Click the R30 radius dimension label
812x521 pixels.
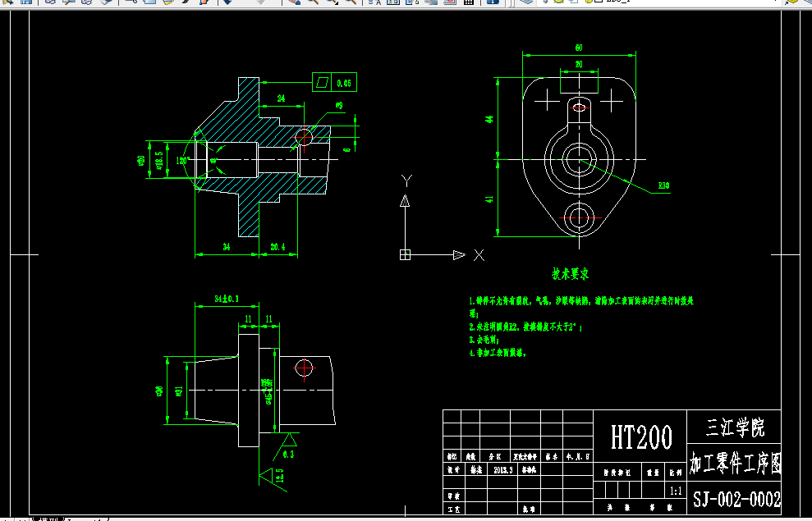tap(663, 185)
